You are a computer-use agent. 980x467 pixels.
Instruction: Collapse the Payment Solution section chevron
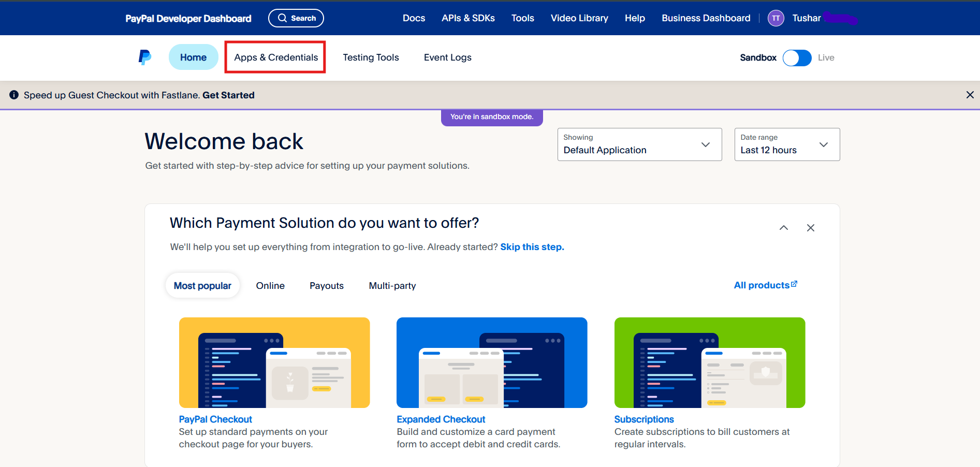pos(783,228)
